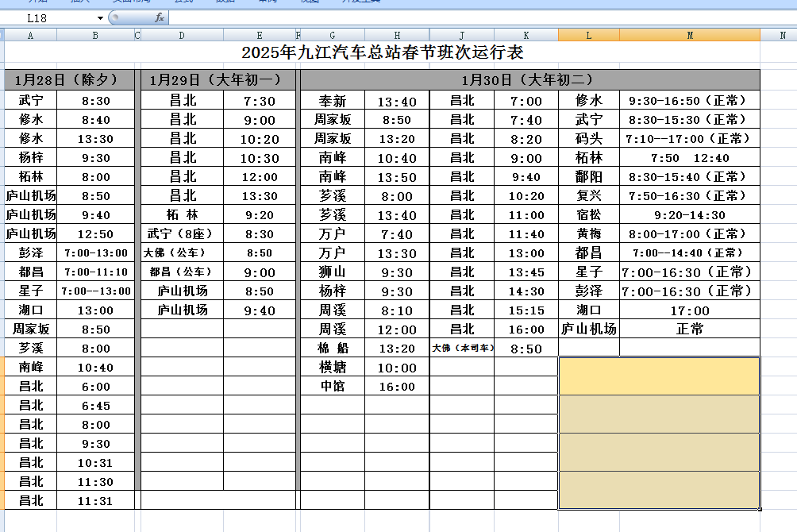Select column A header
The height and width of the screenshot is (532, 797).
30,35
